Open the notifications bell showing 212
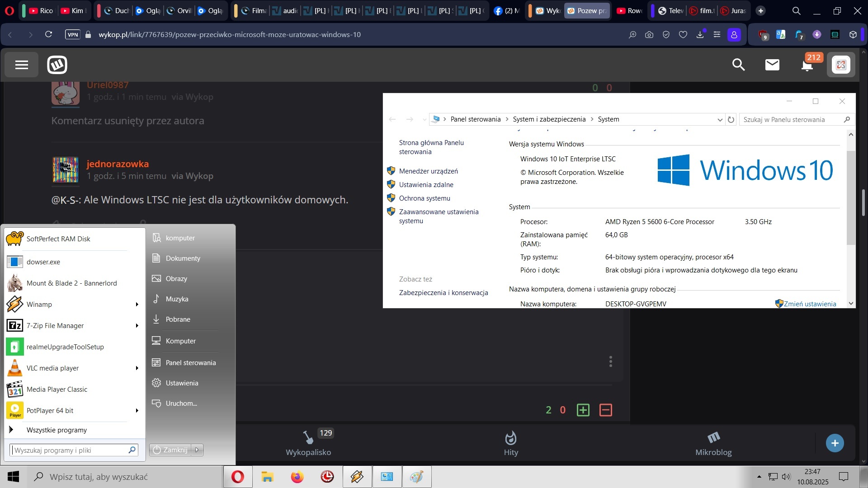Screen dimensions: 868x488 coord(807,66)
